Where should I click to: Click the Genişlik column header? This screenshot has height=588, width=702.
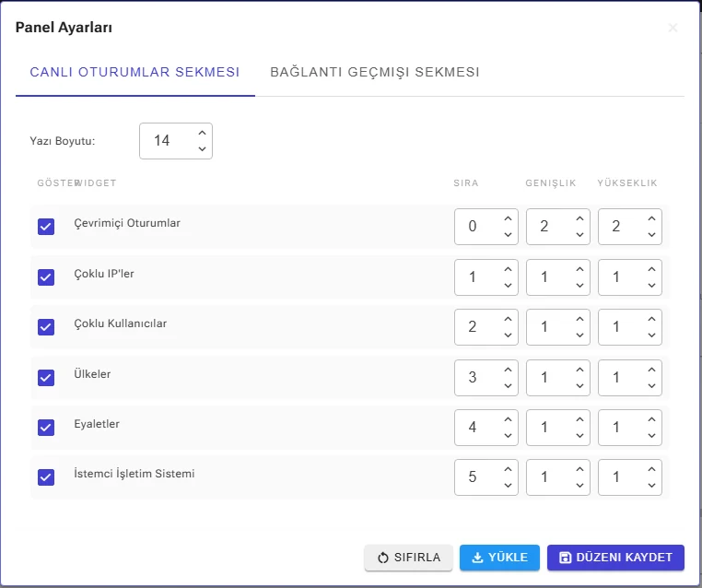[x=551, y=183]
